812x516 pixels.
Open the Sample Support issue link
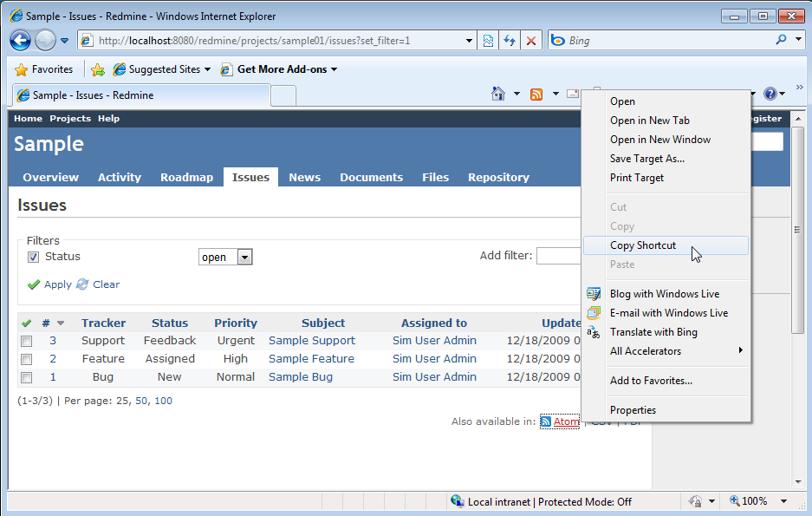pos(312,340)
